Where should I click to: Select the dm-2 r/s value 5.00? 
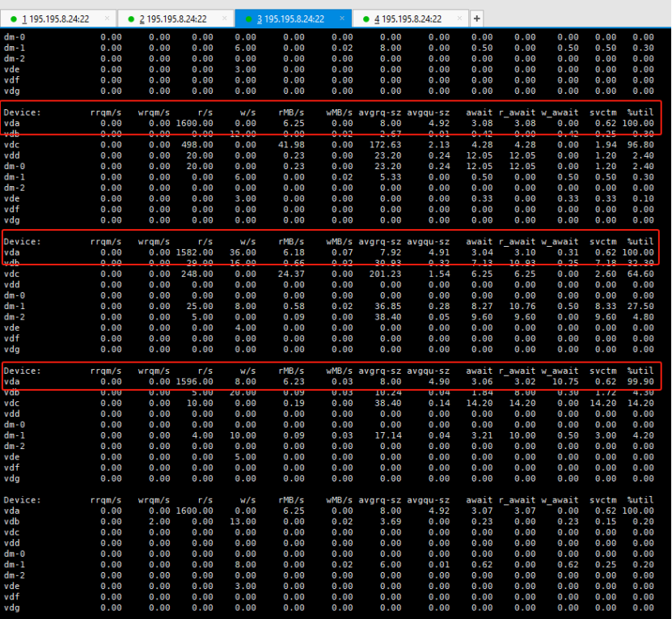[x=202, y=316]
